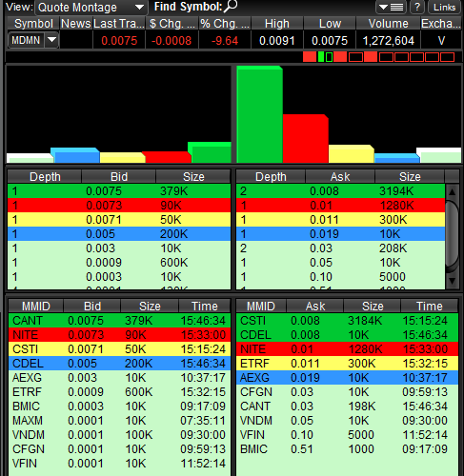The width and height of the screenshot is (464, 476).
Task: Click the red ask bar in depth chart
Action: coord(305,139)
